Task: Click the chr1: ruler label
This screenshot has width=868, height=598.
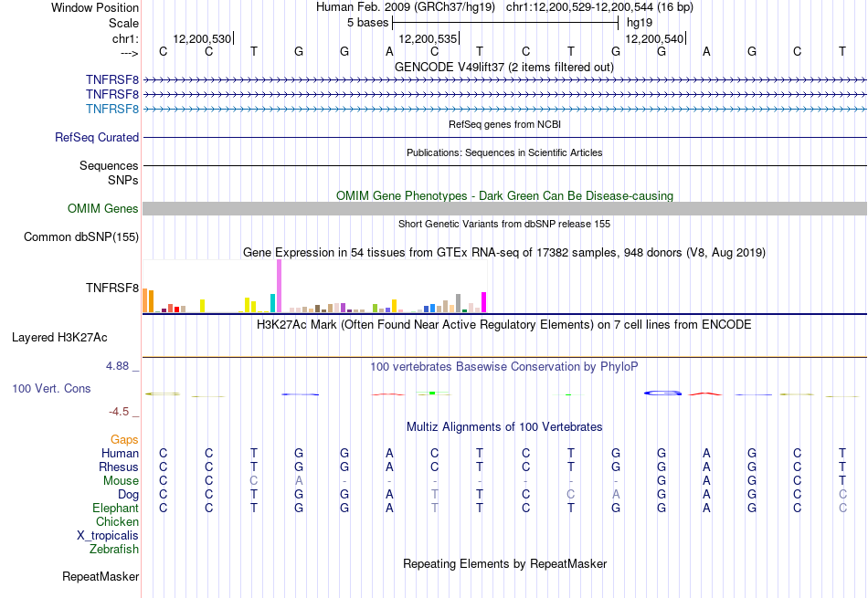Action: click(125, 38)
